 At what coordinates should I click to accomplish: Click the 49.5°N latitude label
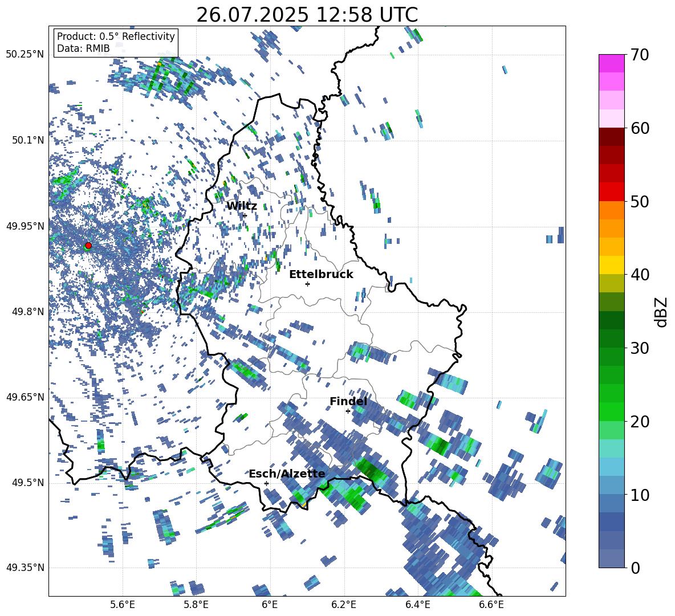coord(27,483)
